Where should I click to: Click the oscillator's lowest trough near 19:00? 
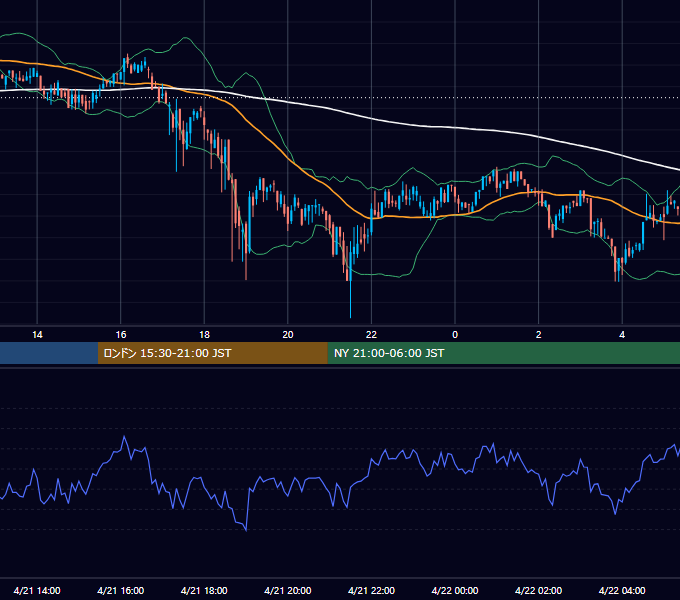point(246,530)
